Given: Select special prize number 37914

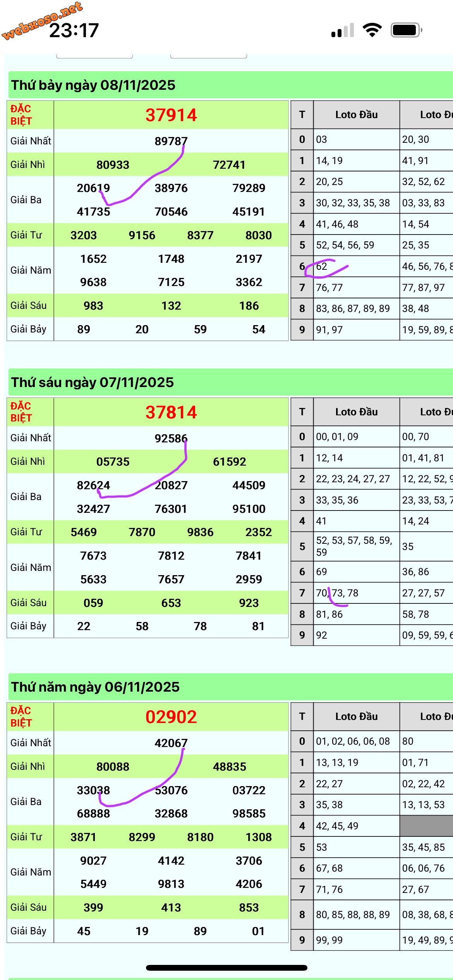Looking at the screenshot, I should 171,115.
